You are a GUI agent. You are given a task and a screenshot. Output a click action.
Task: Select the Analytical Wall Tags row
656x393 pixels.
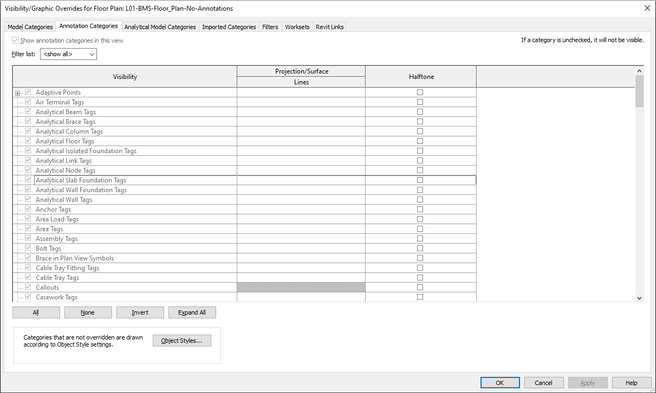pos(244,200)
